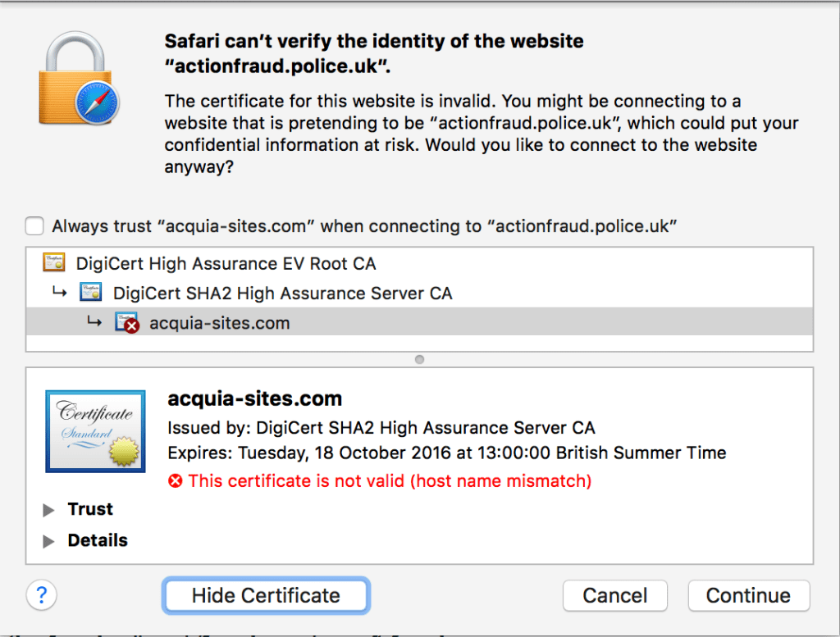Cancel the connection

[614, 595]
